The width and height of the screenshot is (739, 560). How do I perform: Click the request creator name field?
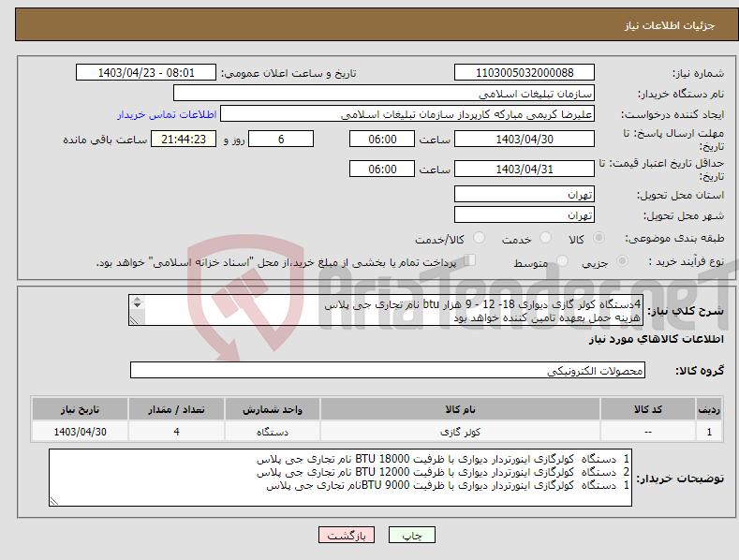click(x=407, y=114)
